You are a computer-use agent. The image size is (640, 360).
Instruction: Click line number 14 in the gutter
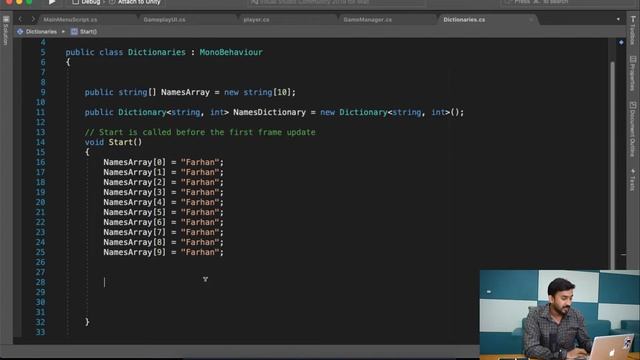point(40,142)
